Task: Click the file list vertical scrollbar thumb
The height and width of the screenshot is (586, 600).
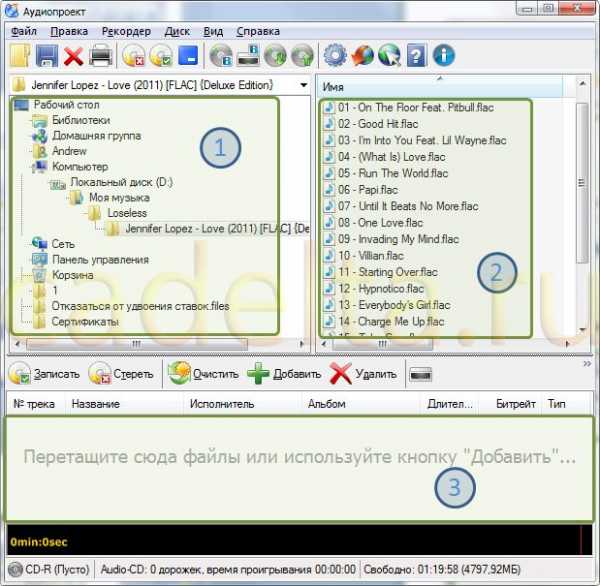Action: click(x=582, y=183)
